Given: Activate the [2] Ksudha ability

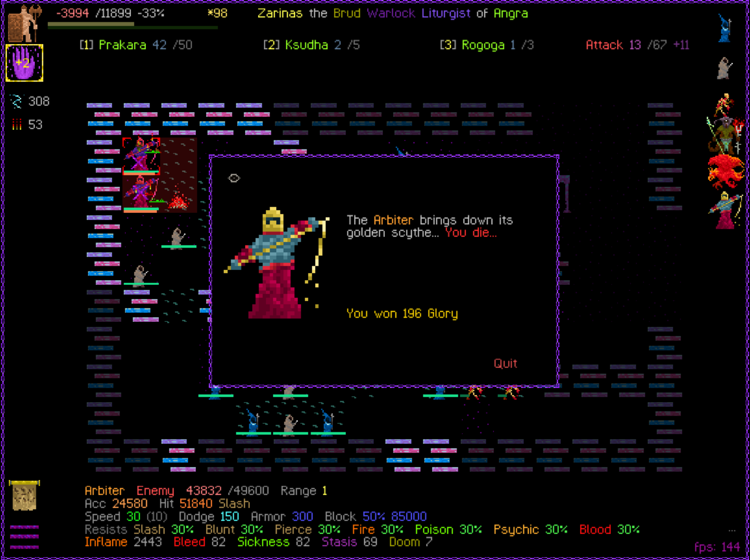Looking at the screenshot, I should point(311,45).
